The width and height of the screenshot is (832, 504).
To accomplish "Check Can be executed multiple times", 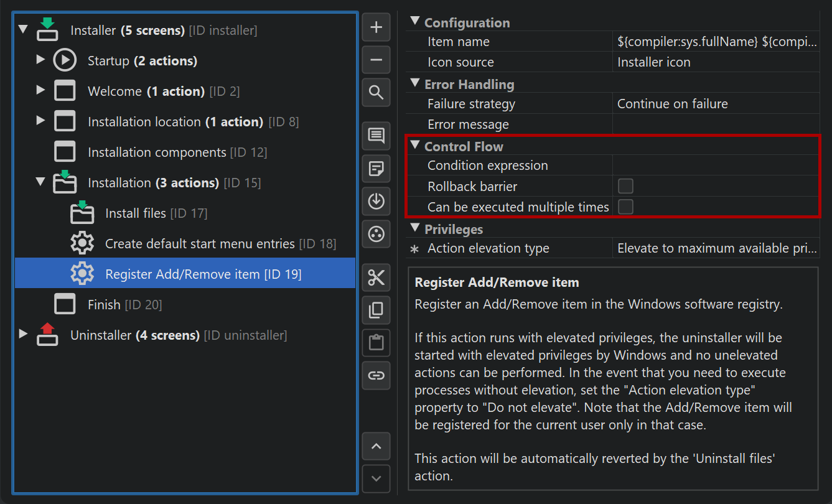I will pos(625,207).
